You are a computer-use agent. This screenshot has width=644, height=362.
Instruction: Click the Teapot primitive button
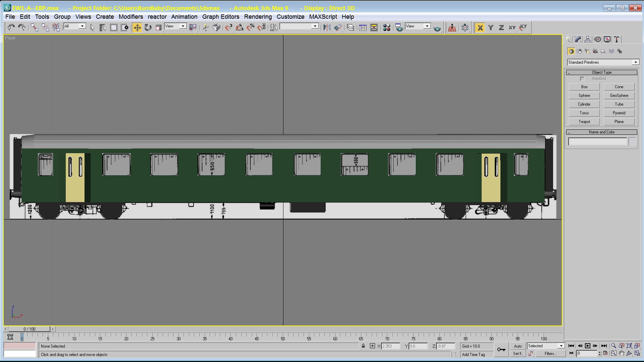584,122
